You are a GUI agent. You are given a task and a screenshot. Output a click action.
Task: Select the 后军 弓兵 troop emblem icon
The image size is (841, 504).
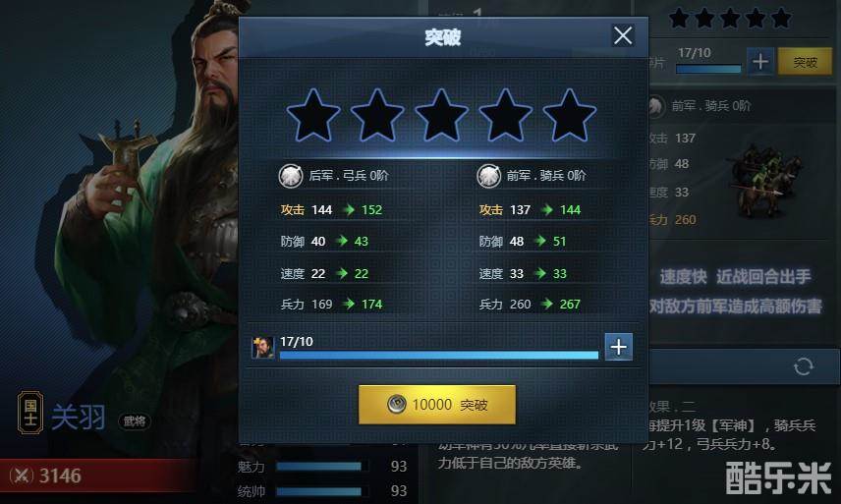tap(290, 176)
